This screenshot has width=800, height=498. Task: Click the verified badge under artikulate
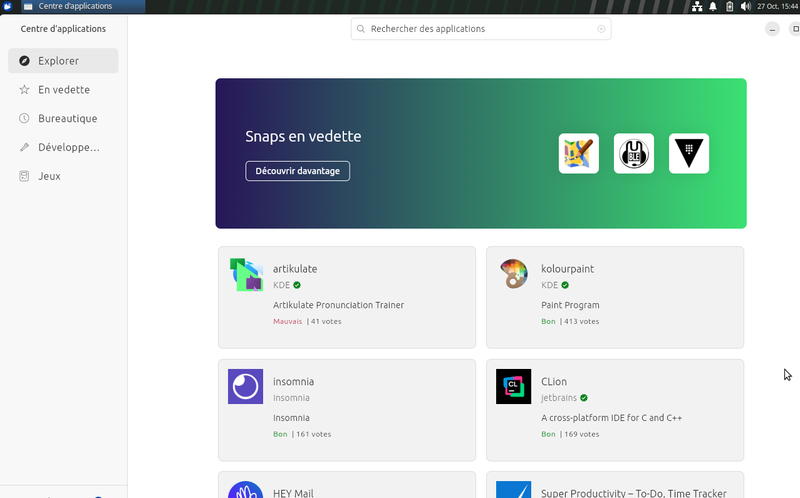(297, 285)
